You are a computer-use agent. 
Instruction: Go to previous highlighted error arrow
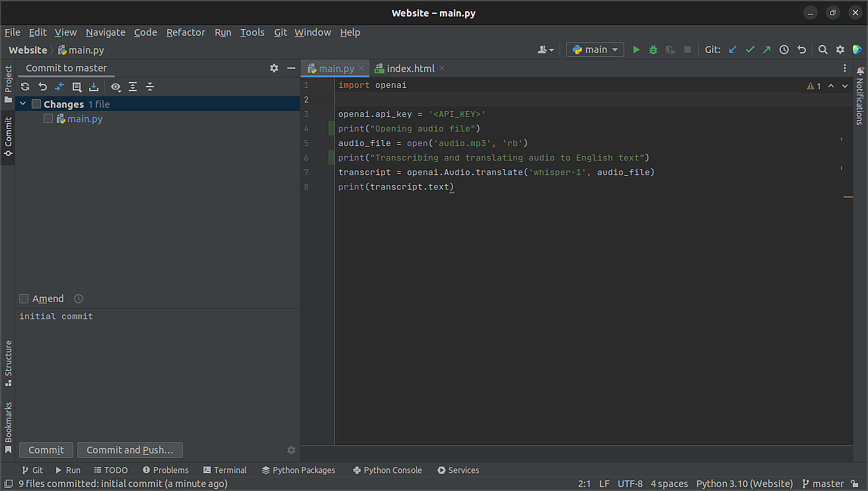(x=831, y=86)
